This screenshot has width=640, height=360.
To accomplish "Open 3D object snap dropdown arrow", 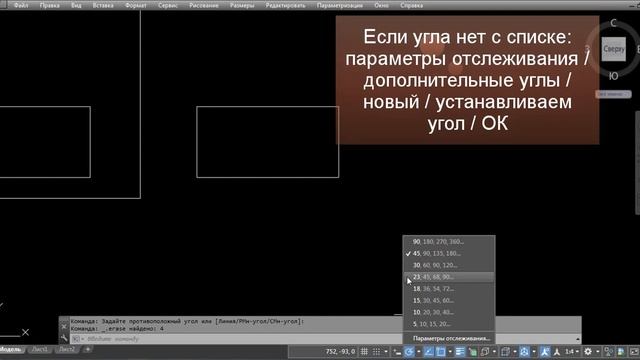I will pos(515,351).
